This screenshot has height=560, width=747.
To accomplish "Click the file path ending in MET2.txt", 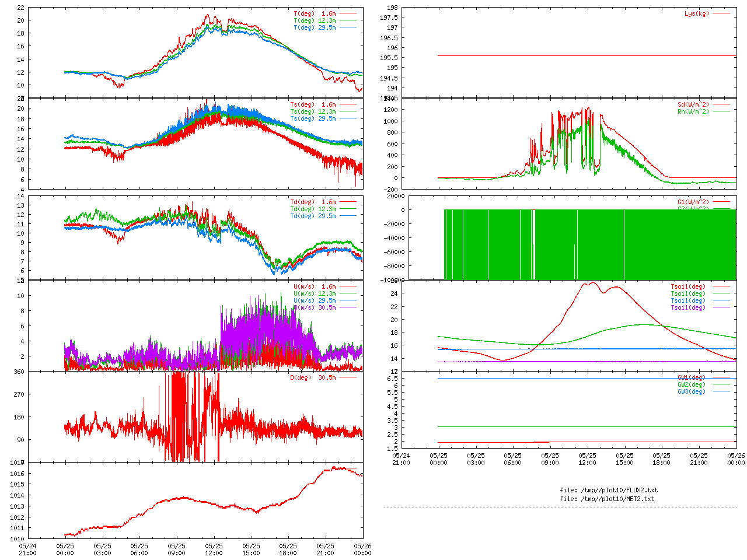I will (607, 499).
